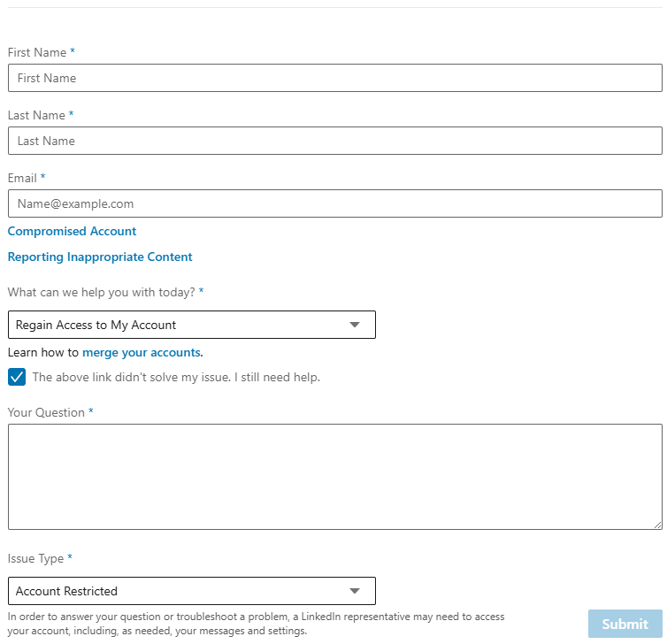Open Reporting Inappropriate Content link
This screenshot has width=667, height=644.
tap(100, 257)
